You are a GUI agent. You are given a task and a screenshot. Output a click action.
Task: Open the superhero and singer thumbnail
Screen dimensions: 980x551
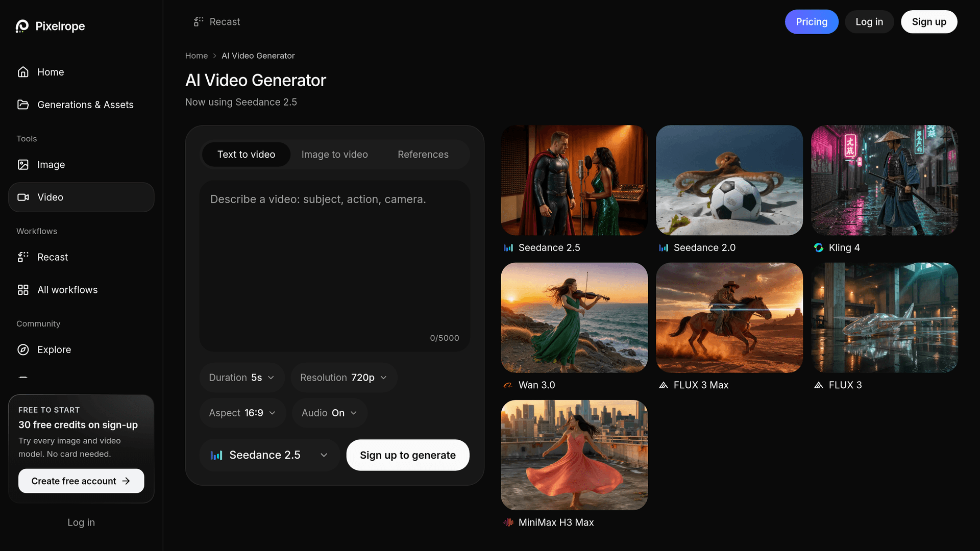click(x=574, y=180)
